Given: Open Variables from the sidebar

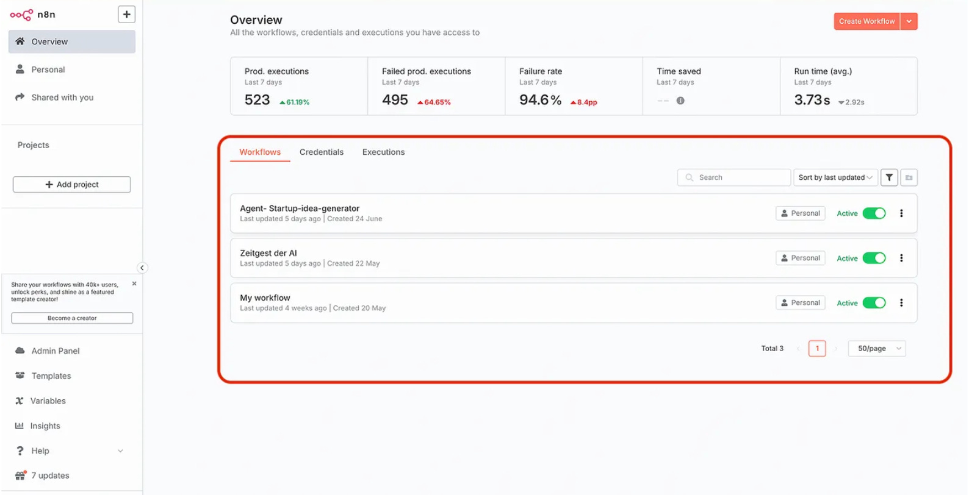Looking at the screenshot, I should click(72, 401).
